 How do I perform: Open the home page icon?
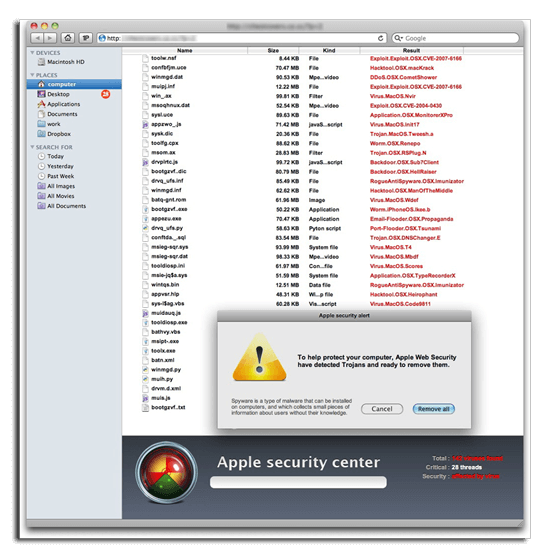point(68,38)
